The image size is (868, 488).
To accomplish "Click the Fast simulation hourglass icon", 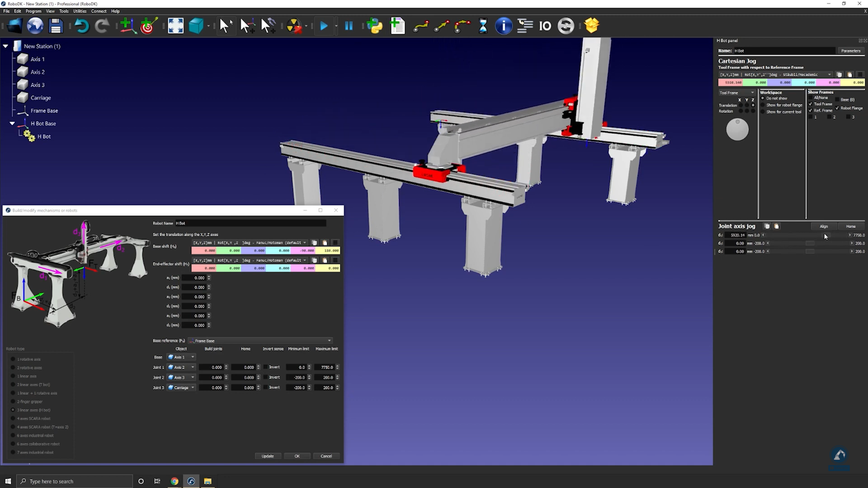I will point(483,26).
